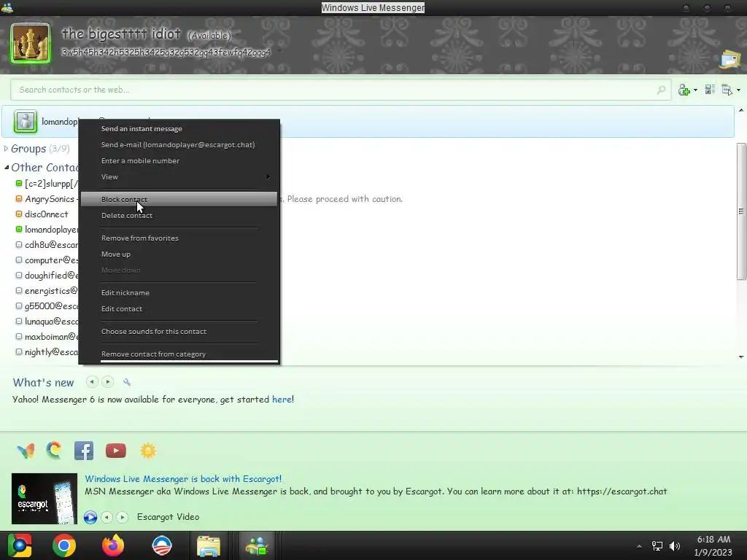The image size is (747, 560).
Task: Click the lomandoplayer favorite contact avatar
Action: click(x=26, y=121)
